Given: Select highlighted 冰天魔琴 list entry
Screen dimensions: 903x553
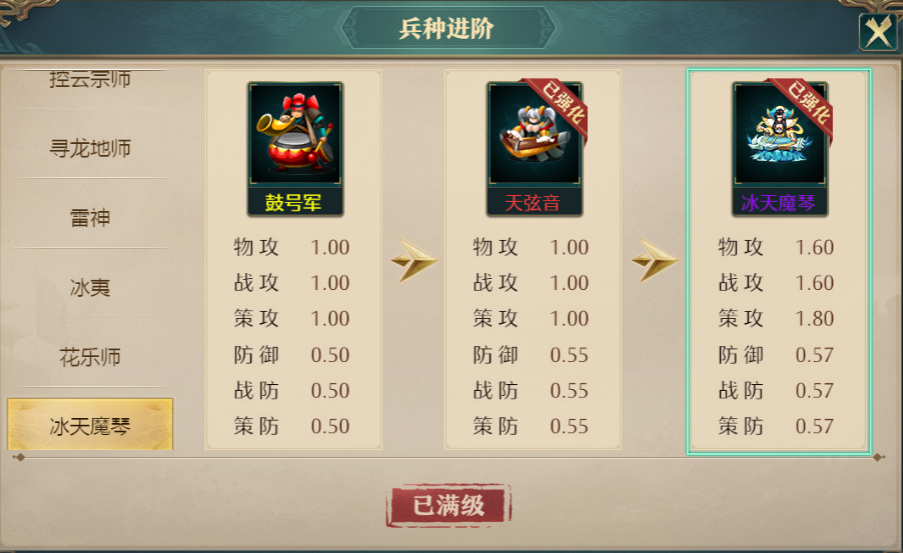Looking at the screenshot, I should coord(90,425).
